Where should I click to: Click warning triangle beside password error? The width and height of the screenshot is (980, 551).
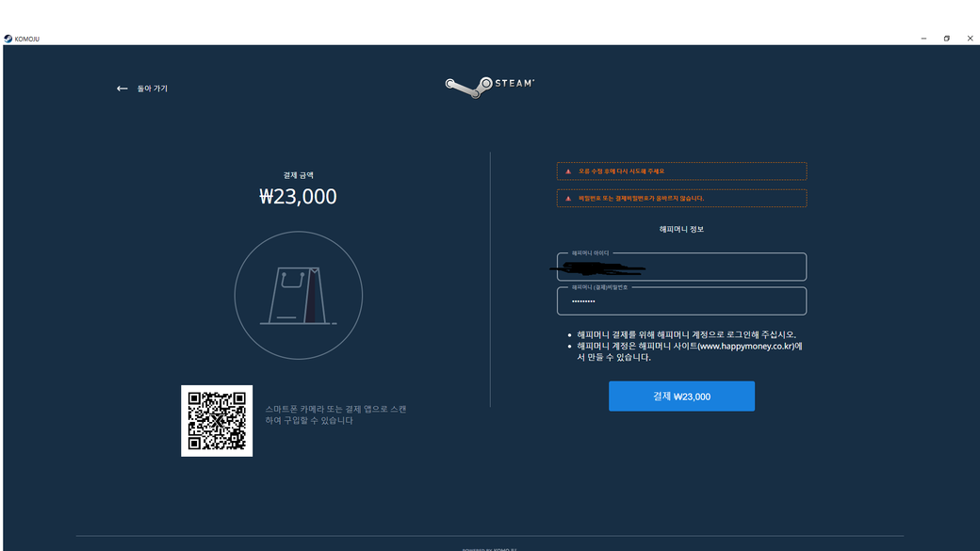point(568,199)
